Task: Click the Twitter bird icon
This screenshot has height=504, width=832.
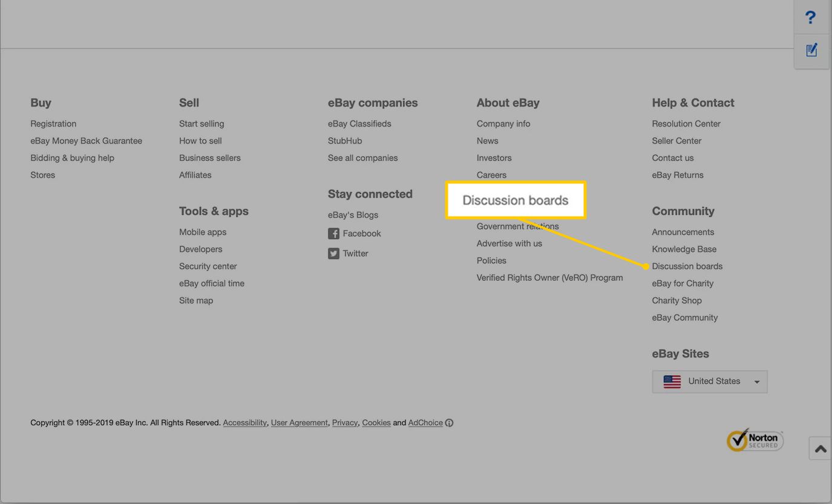Action: pos(333,254)
